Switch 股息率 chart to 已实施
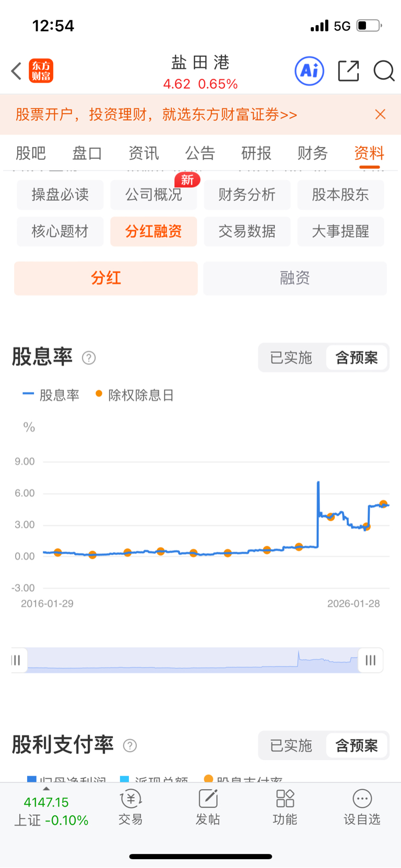 (291, 358)
